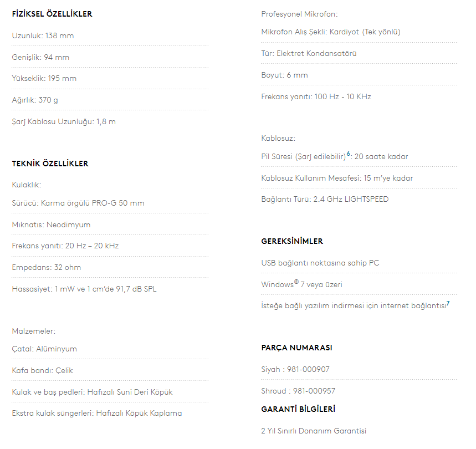Open footnote 7 after internet bağlantısı

point(448,303)
